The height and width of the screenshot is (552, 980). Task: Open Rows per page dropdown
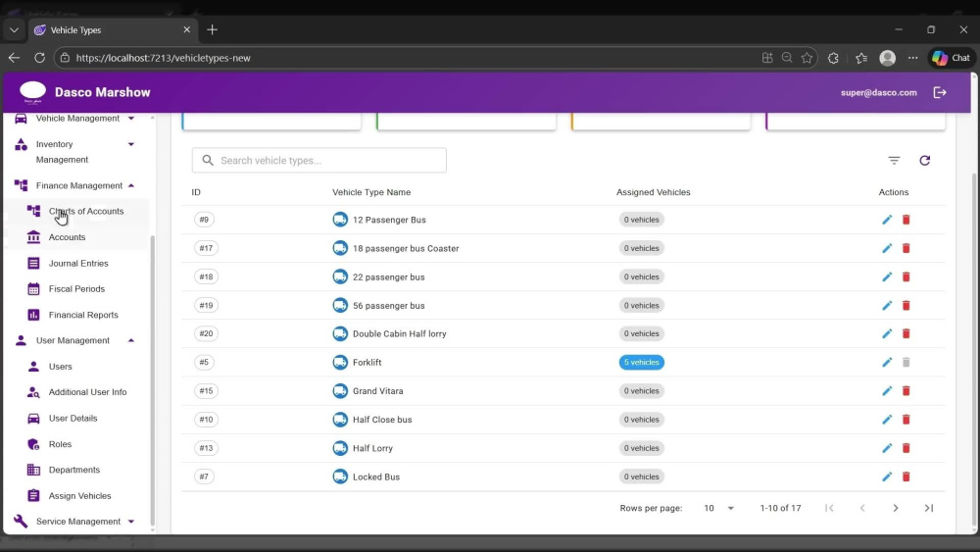[718, 508]
